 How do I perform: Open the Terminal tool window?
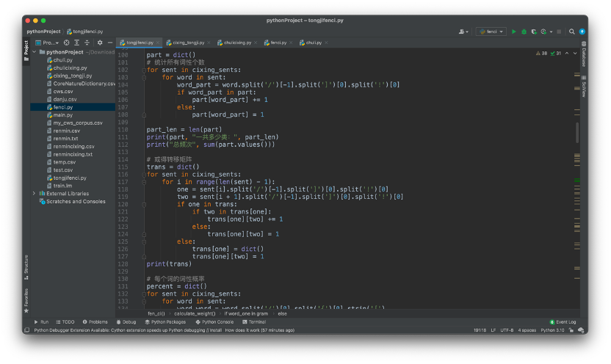(254, 322)
